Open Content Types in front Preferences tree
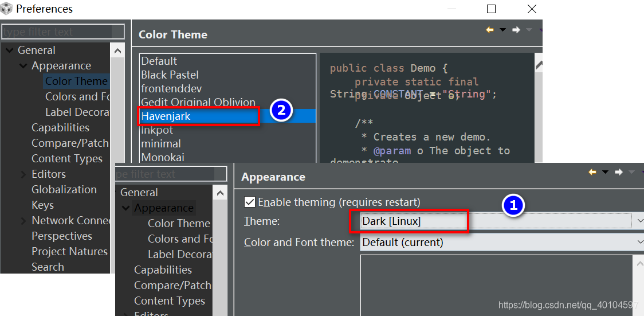The height and width of the screenshot is (316, 644). point(170,301)
